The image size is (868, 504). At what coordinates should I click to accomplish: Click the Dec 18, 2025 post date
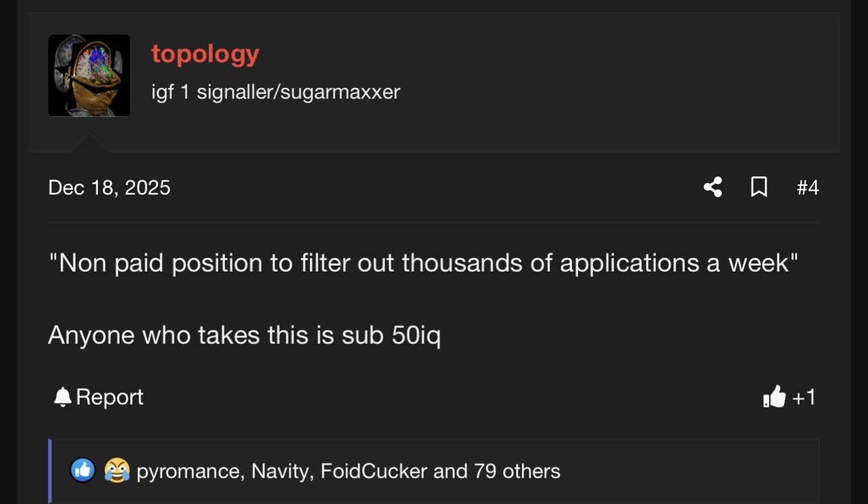point(110,187)
